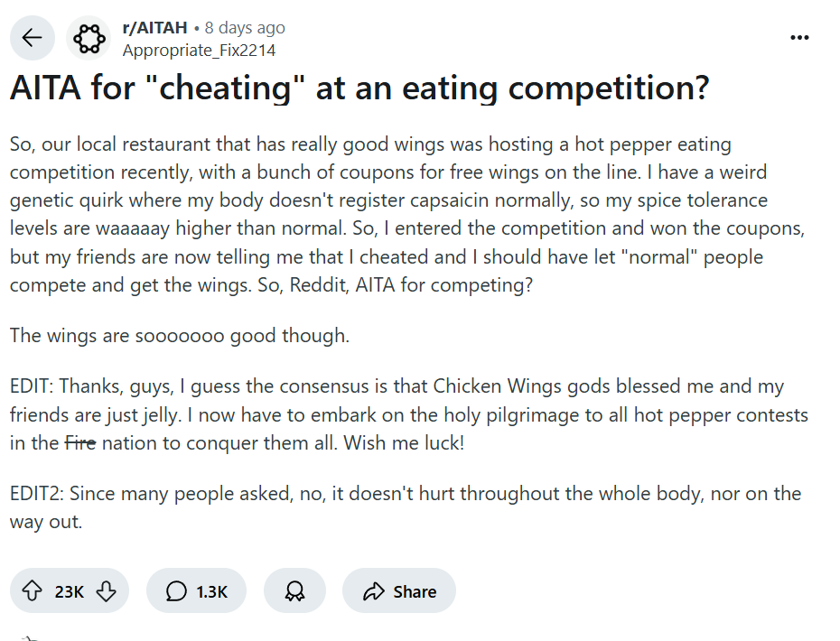The width and height of the screenshot is (840, 641).
Task: Click the r/AITAH subreddit avatar icon
Action: tap(88, 38)
